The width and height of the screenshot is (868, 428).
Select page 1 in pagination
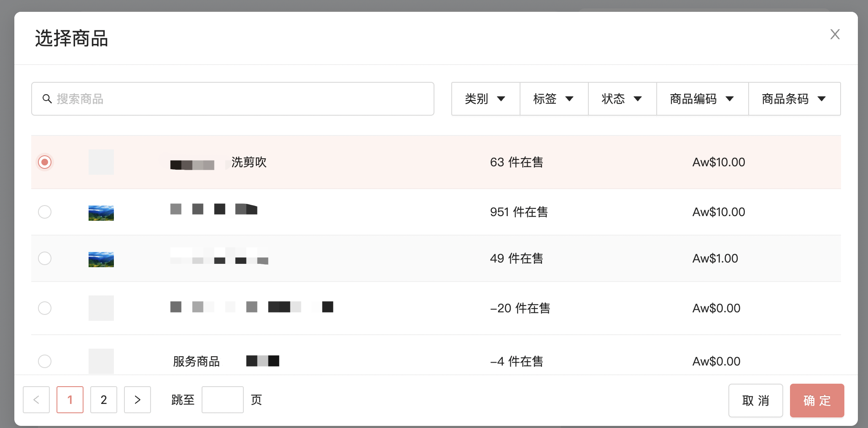point(70,400)
